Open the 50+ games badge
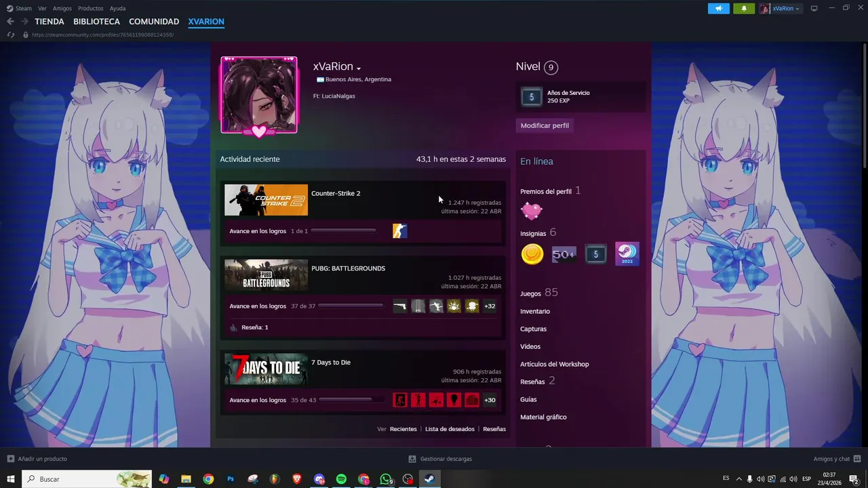The image size is (868, 488). [564, 254]
